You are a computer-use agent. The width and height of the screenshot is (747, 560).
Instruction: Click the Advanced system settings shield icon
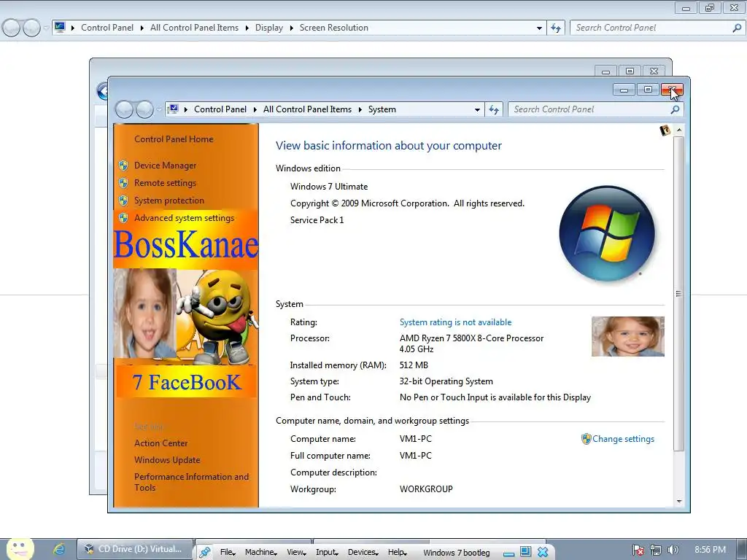click(123, 218)
